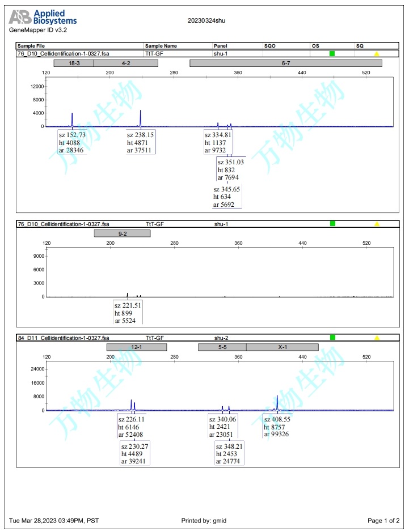Select the 18-3 marker bar
This screenshot has width=405, height=532.
click(x=74, y=63)
